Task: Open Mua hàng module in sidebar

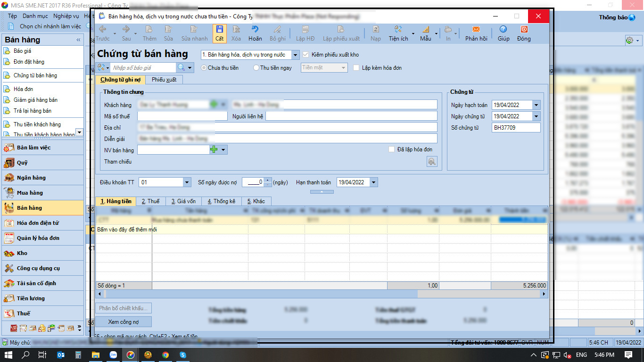Action: pyautogui.click(x=42, y=193)
